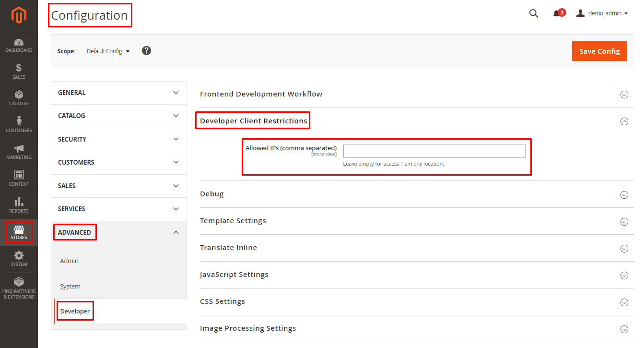Click the Save Config button
This screenshot has width=644, height=348.
tap(599, 51)
